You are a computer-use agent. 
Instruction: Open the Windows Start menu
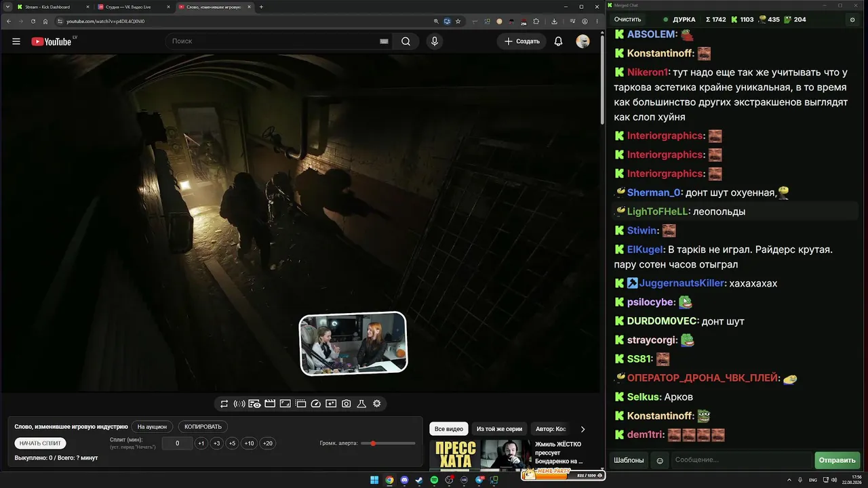tap(374, 481)
